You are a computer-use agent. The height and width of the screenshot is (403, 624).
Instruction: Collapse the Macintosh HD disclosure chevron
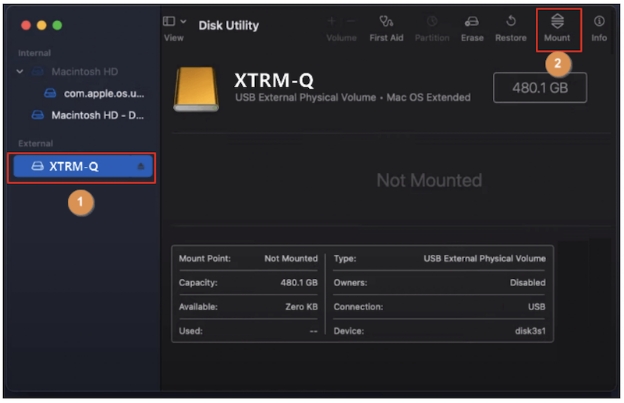(x=20, y=72)
